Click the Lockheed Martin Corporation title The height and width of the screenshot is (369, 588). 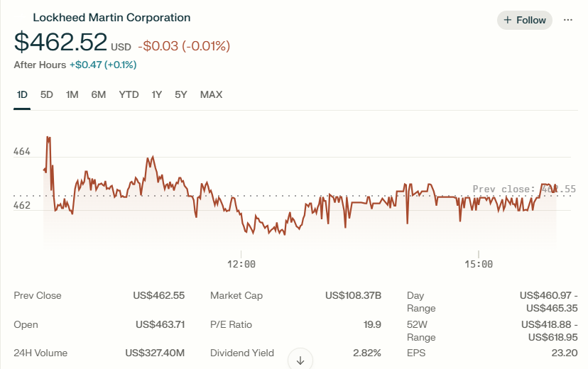tap(111, 18)
